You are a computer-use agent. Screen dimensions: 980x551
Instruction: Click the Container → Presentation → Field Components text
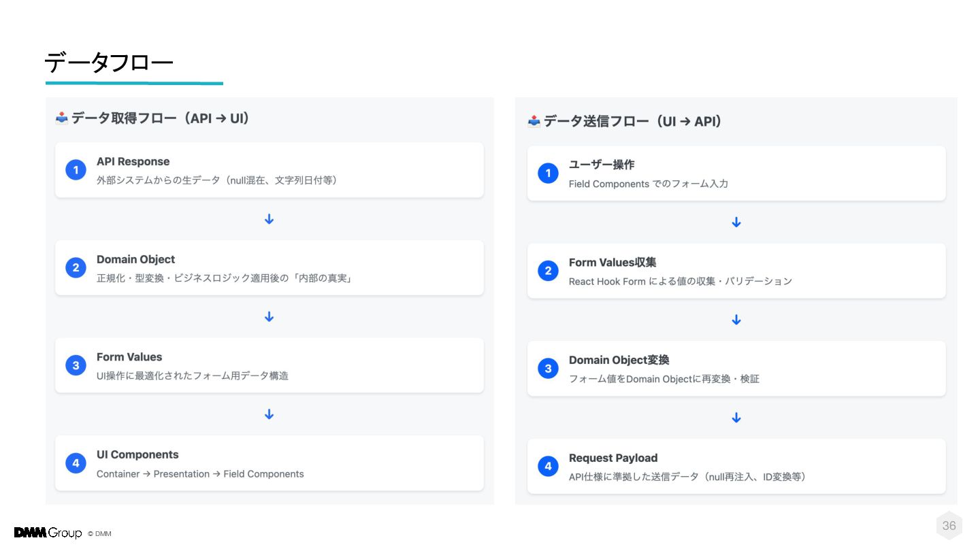tap(200, 473)
